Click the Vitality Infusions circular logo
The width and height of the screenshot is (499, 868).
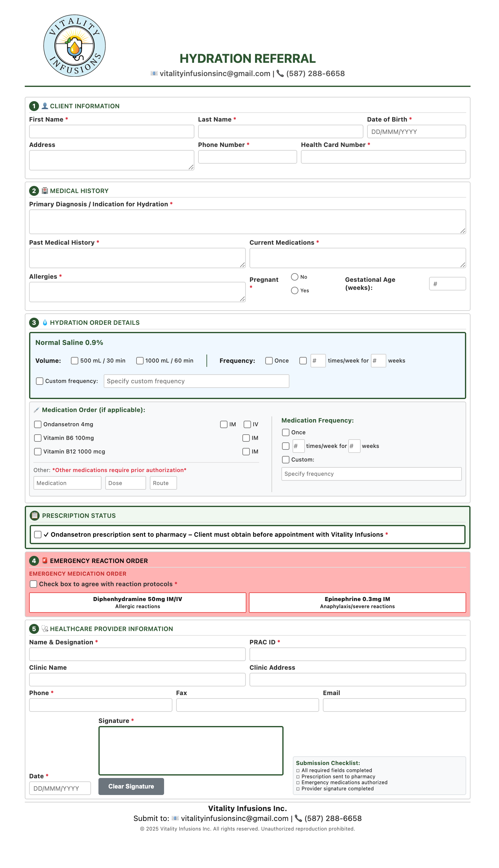pos(74,44)
